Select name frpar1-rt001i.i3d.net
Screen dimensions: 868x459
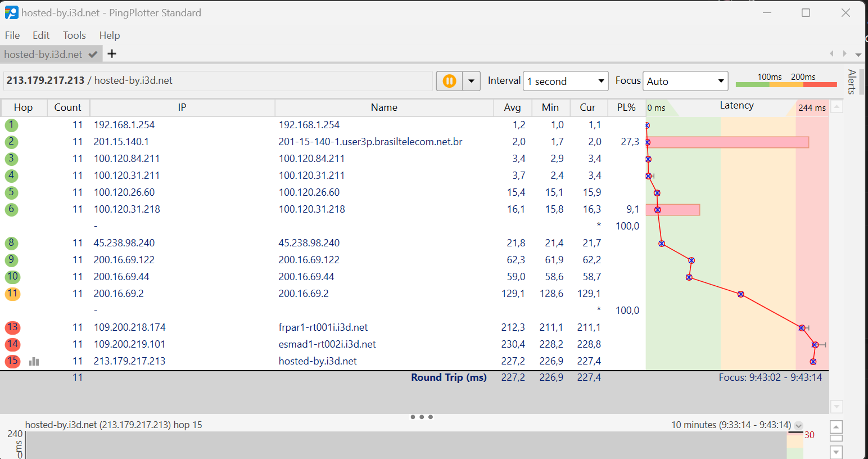[x=323, y=327]
